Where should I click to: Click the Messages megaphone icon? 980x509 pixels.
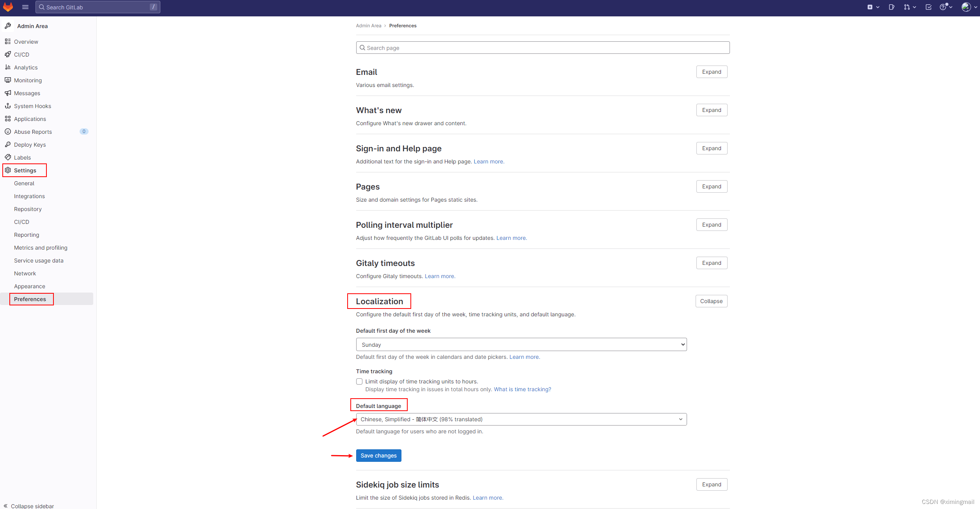coord(8,93)
